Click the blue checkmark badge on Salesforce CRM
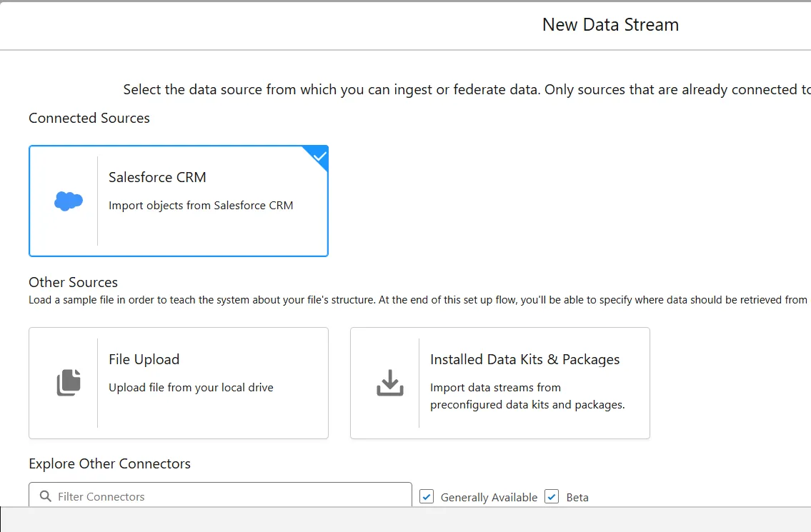The width and height of the screenshot is (811, 532). click(319, 156)
